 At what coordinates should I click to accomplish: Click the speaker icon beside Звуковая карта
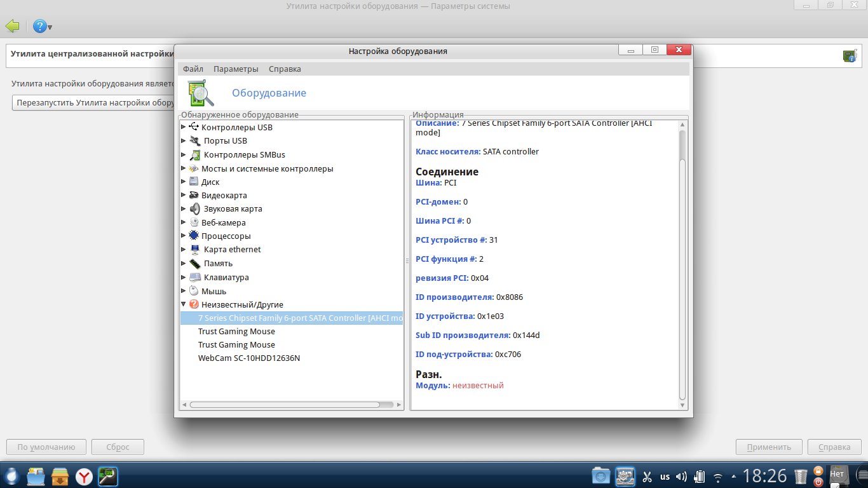[x=195, y=208]
